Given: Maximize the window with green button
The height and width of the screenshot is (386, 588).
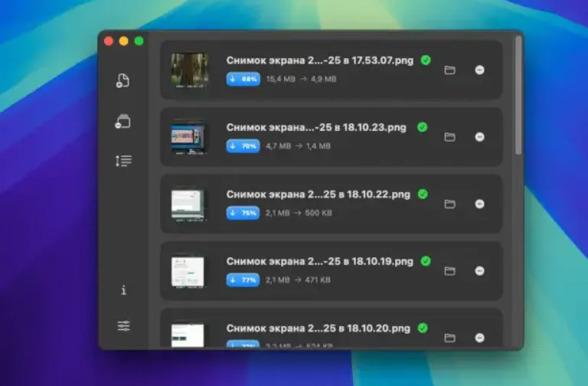Looking at the screenshot, I should pos(139,41).
